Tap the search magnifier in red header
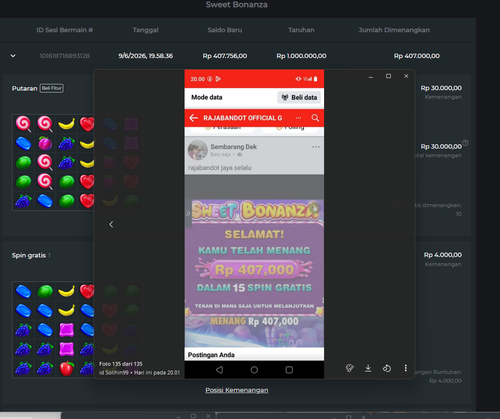Image resolution: width=500 pixels, height=419 pixels. (x=315, y=118)
